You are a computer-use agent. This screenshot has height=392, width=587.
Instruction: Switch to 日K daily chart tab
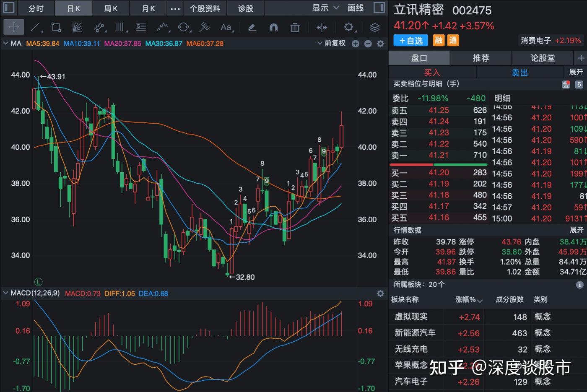74,8
